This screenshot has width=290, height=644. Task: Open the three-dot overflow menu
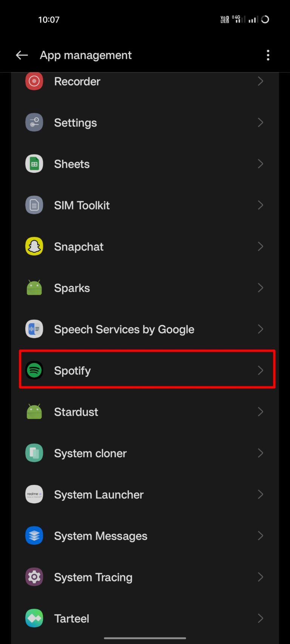tap(268, 55)
